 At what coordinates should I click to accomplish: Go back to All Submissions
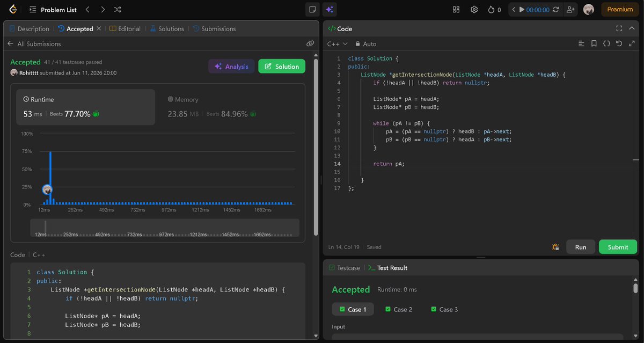click(x=34, y=44)
